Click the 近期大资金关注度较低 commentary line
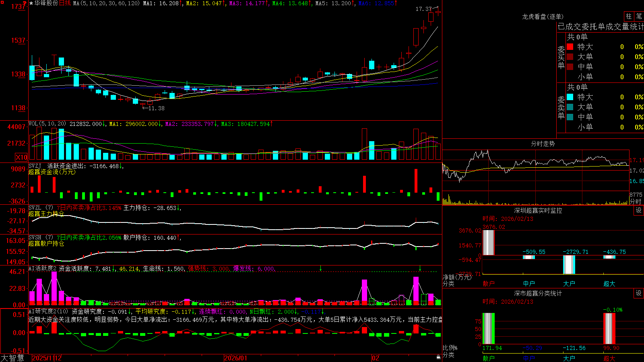 (235, 319)
